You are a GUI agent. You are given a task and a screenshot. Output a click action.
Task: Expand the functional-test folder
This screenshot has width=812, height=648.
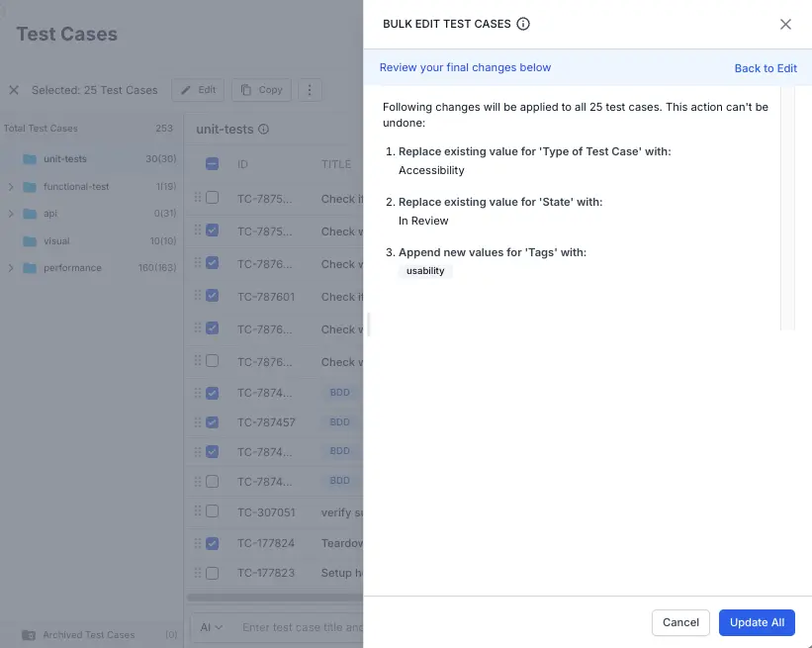pos(11,187)
